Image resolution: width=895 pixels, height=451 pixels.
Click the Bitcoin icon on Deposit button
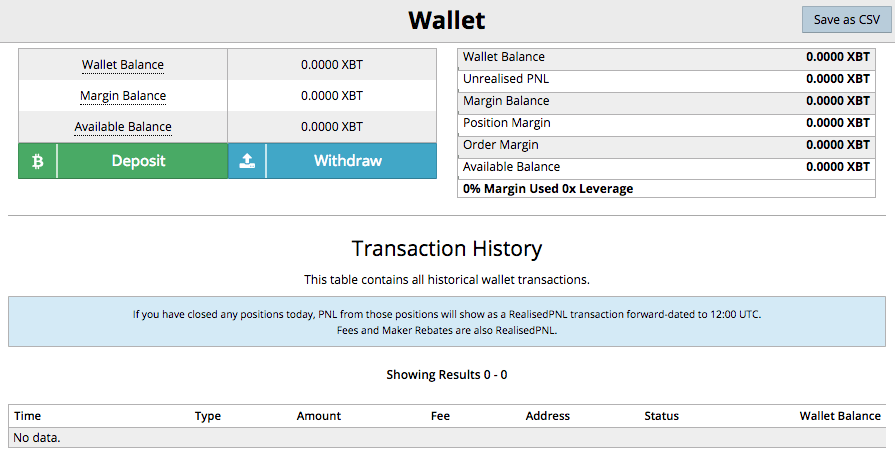(x=38, y=162)
